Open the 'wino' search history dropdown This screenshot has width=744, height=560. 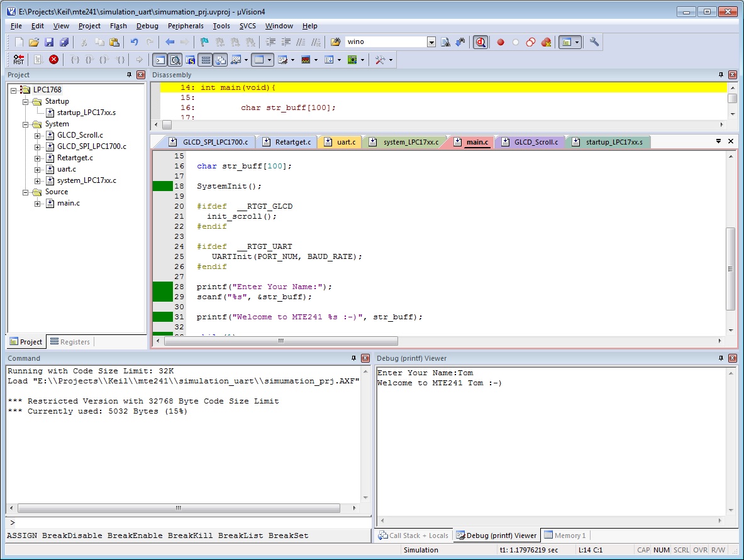click(431, 41)
